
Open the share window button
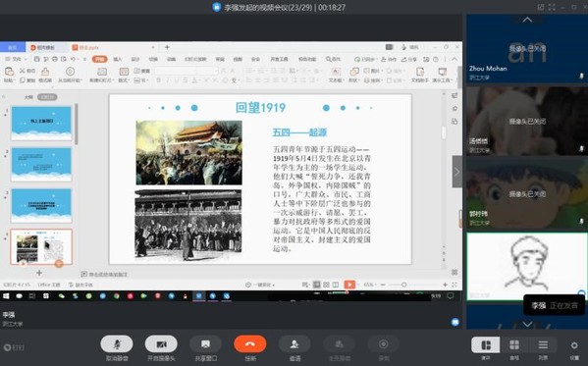click(205, 343)
